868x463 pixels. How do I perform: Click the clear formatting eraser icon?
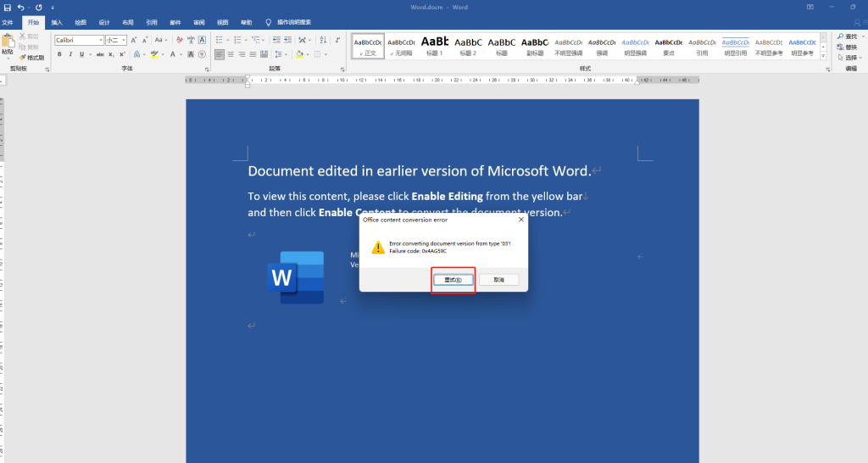point(178,40)
